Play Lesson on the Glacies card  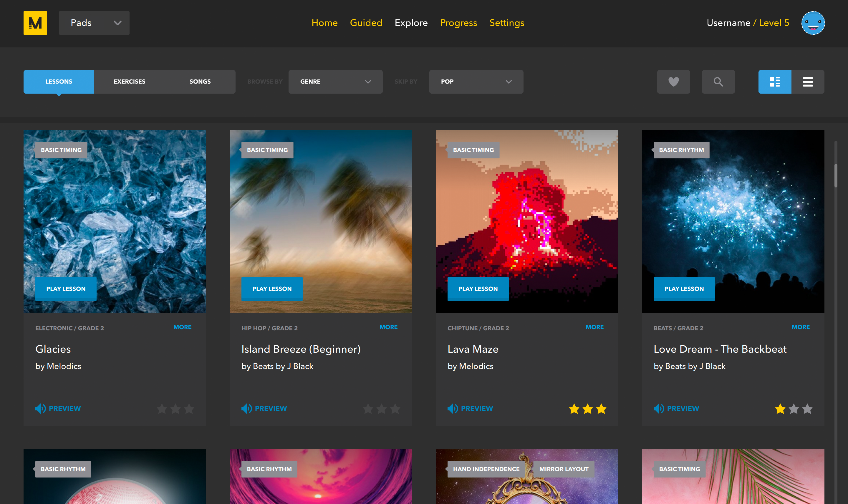click(66, 289)
